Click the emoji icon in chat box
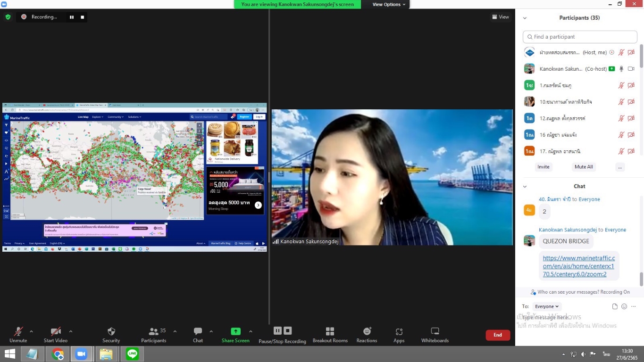The image size is (644, 362). tap(624, 306)
